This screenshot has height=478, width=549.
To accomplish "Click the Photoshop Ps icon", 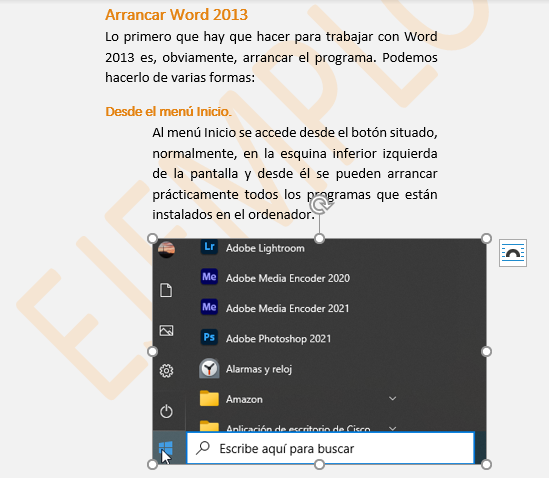I will 209,337.
